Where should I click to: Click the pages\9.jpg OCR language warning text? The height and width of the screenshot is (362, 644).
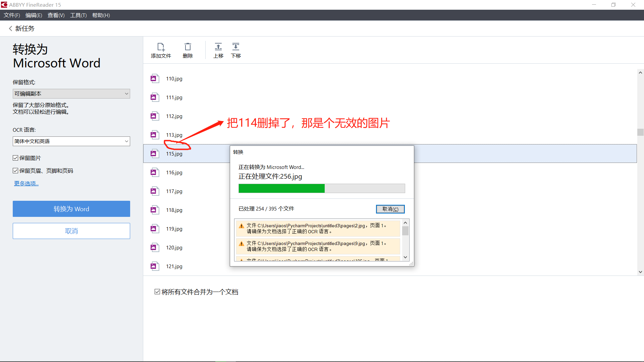(316, 246)
